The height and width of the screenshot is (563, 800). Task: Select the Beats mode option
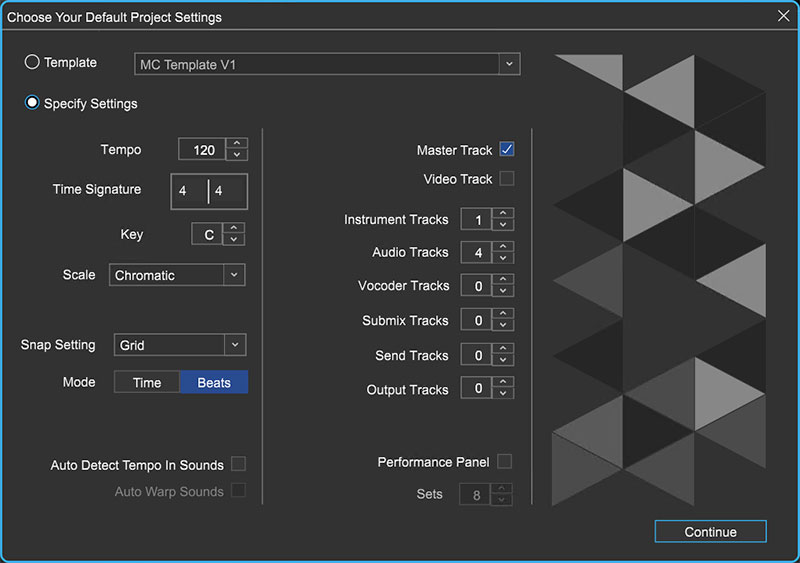tap(214, 382)
